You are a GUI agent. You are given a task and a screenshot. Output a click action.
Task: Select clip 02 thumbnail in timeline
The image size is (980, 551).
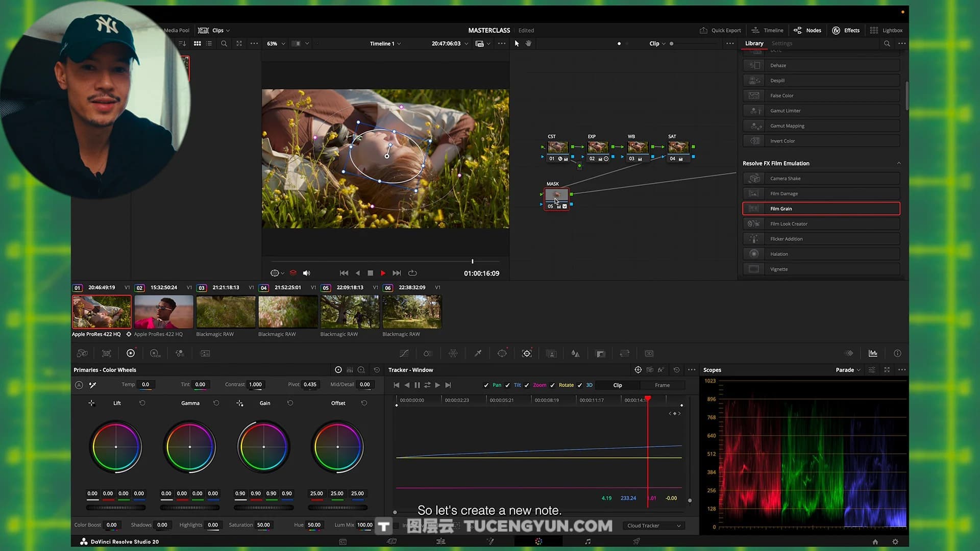164,312
